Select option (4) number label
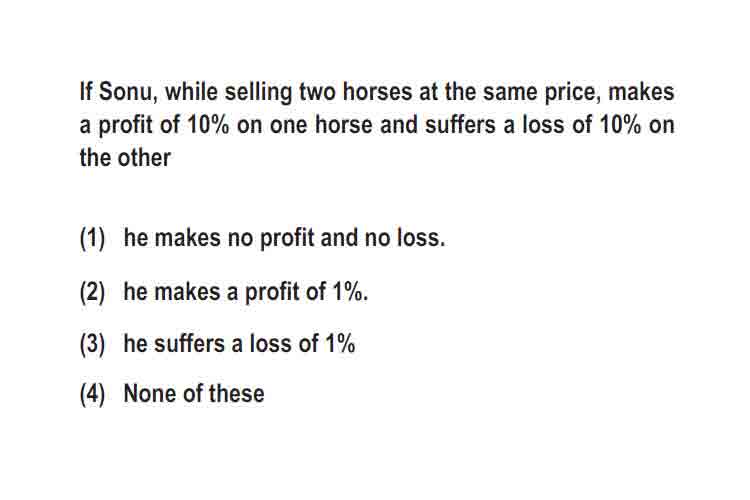Image resolution: width=750 pixels, height=500 pixels. pos(92,394)
